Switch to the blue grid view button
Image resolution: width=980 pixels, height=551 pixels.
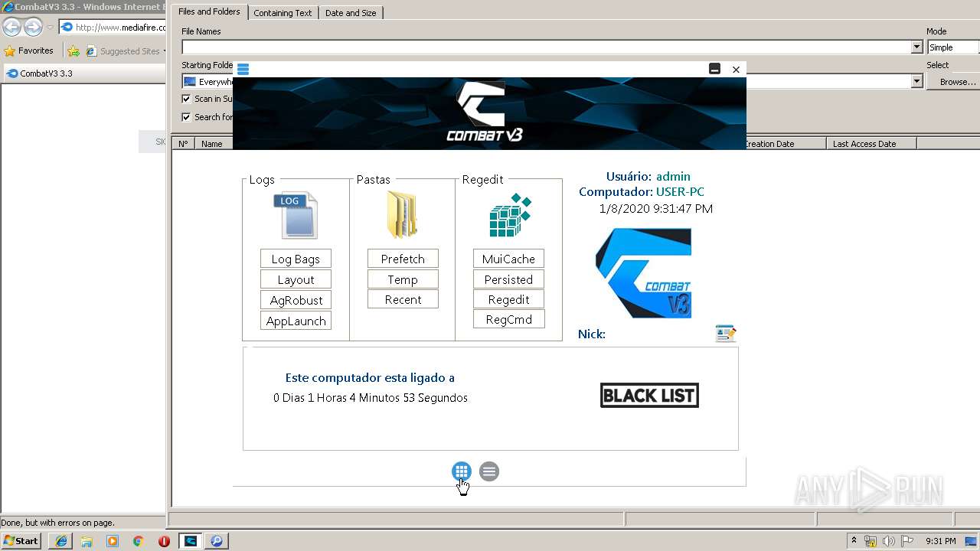click(461, 471)
